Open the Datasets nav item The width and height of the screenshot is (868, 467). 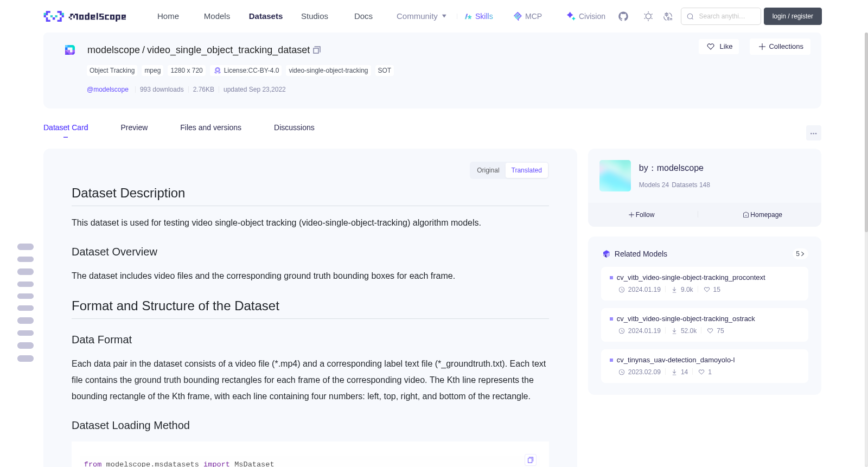[266, 16]
